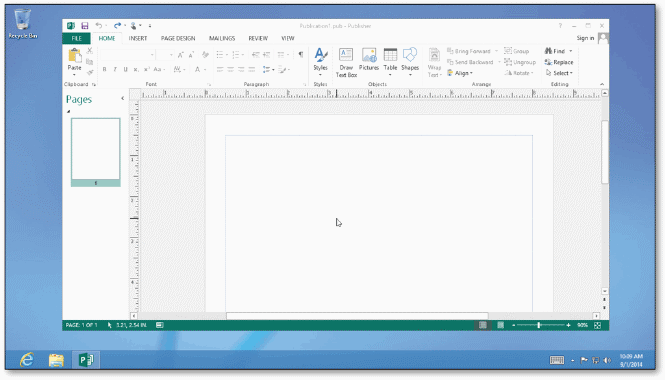
Task: Switch to the VIEW tab
Action: point(288,38)
